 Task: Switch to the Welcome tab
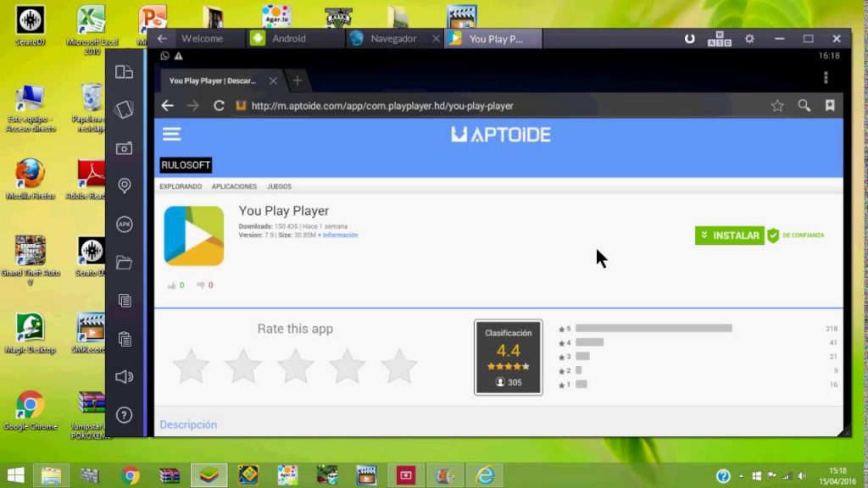(x=202, y=39)
